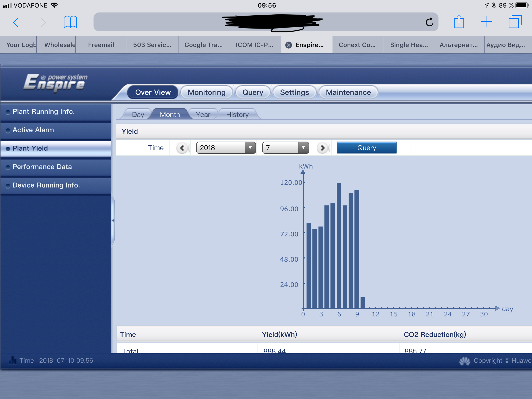
Task: Reload page using refresh icon
Action: coord(429,22)
